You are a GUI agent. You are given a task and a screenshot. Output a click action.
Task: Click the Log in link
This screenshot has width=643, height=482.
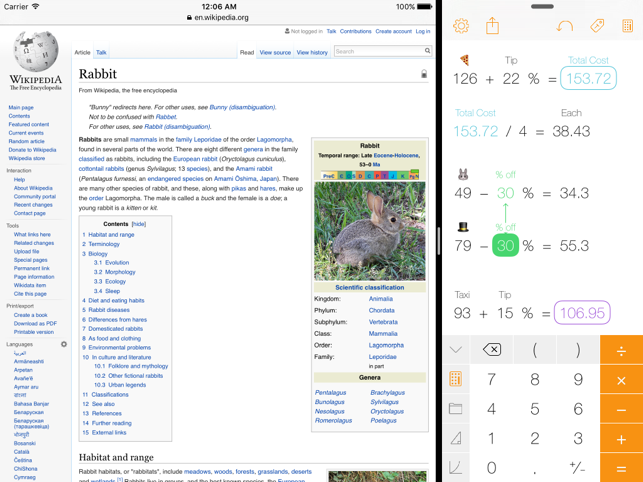423,31
